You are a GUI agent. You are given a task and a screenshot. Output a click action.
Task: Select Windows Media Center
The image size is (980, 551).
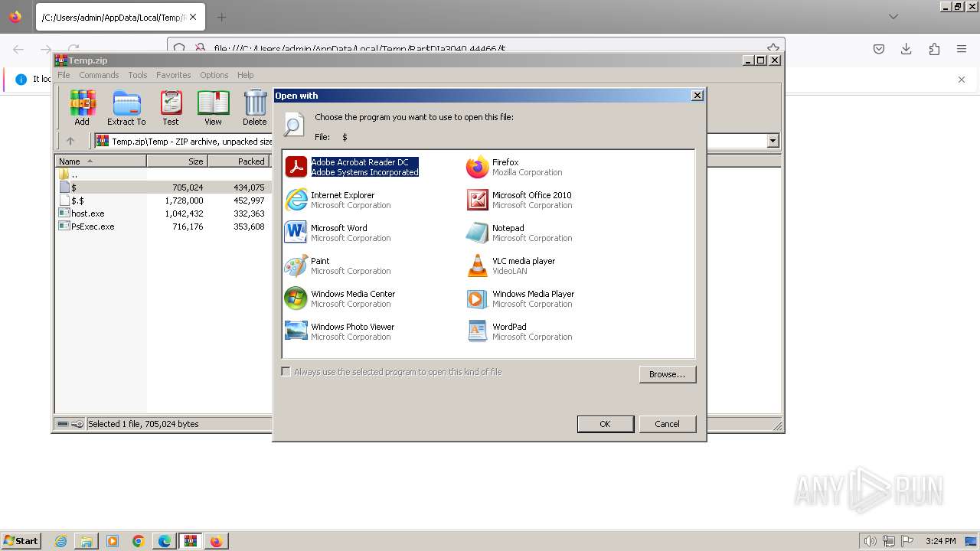coord(340,298)
